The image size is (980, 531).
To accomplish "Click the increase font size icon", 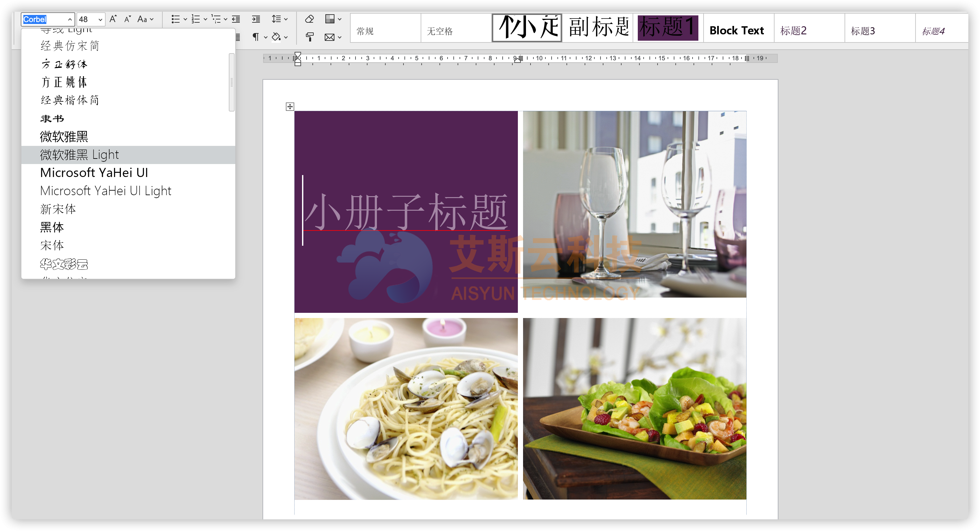I will (x=113, y=19).
